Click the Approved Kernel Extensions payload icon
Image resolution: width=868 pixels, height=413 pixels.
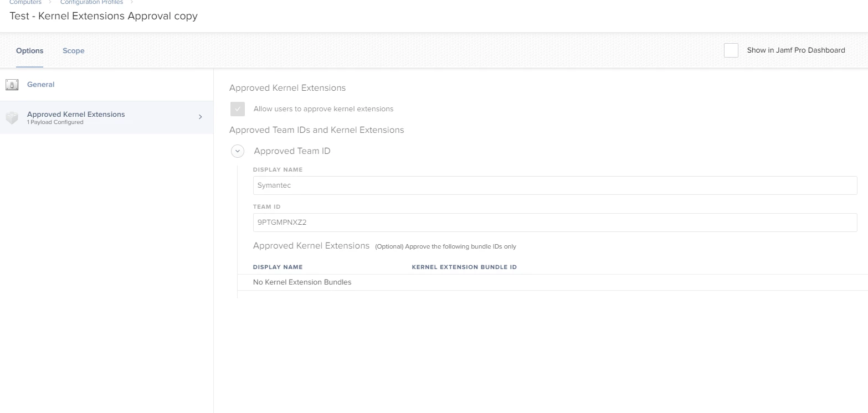12,117
